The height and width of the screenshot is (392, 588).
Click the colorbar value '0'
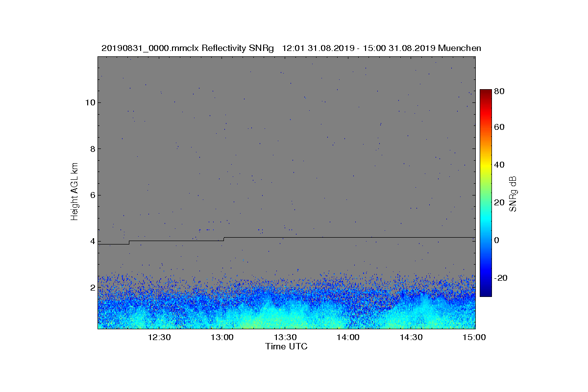pyautogui.click(x=497, y=241)
